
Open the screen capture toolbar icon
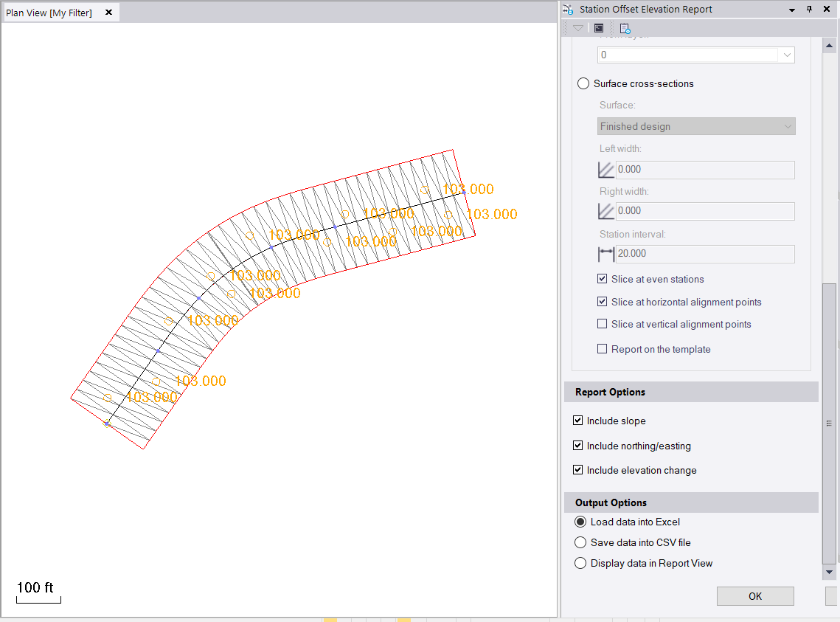pyautogui.click(x=598, y=27)
